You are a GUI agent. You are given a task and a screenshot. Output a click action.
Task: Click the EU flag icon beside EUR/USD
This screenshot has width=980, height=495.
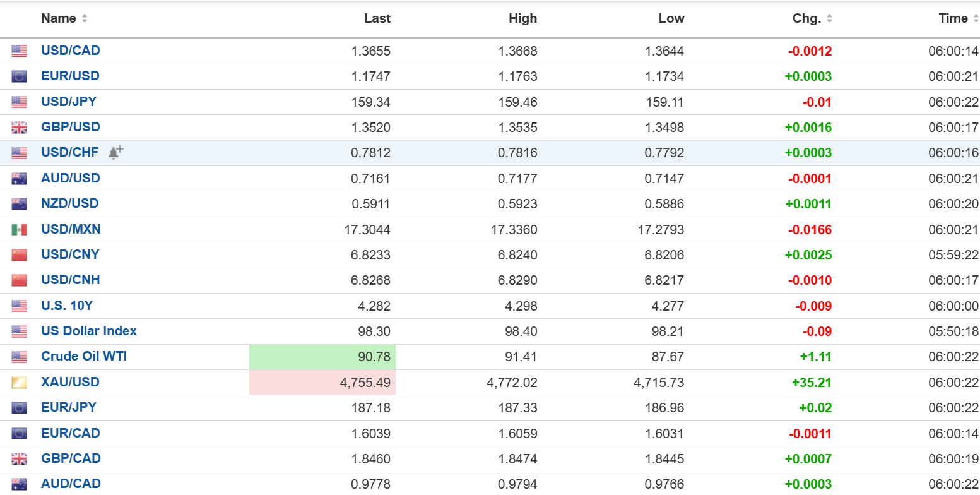(20, 76)
